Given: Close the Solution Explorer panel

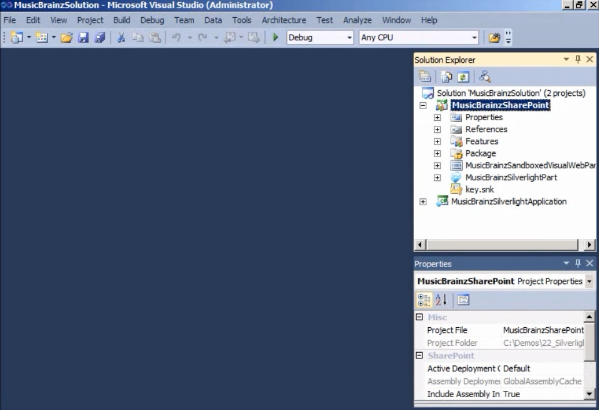Looking at the screenshot, I should point(590,59).
